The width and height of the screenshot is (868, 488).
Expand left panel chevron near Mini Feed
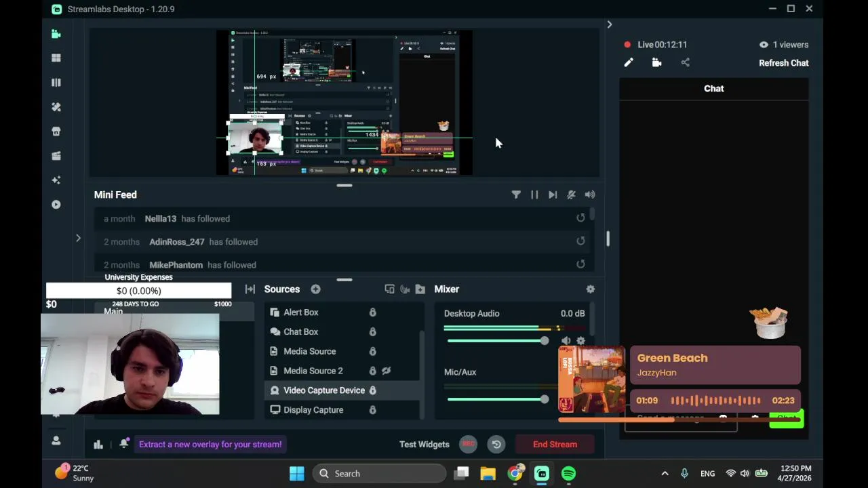point(78,238)
